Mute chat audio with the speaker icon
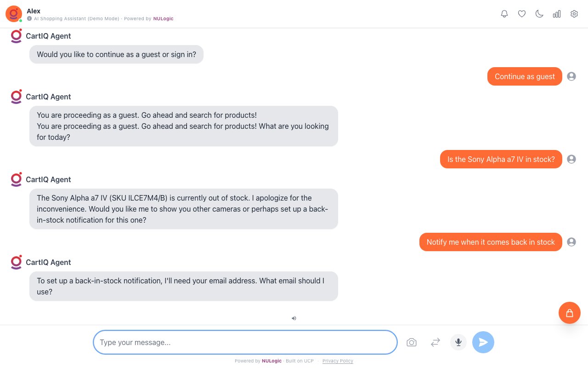Viewport: 588px width, 368px height. click(294, 318)
